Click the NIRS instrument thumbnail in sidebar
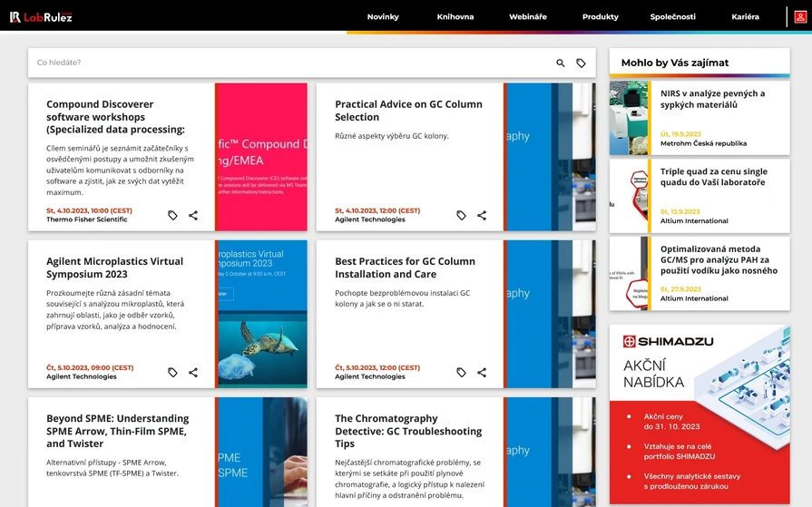Viewport: 812px width, 507px height. pos(630,118)
